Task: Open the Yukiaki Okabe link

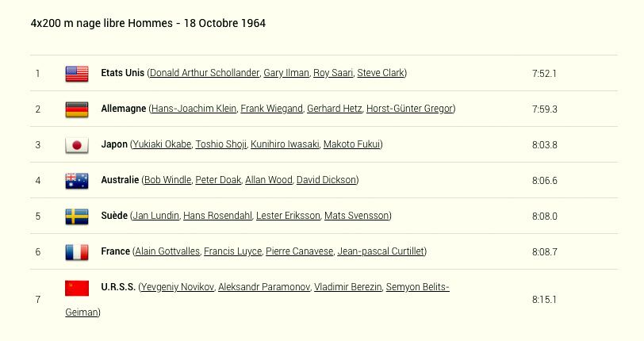Action: tap(163, 144)
